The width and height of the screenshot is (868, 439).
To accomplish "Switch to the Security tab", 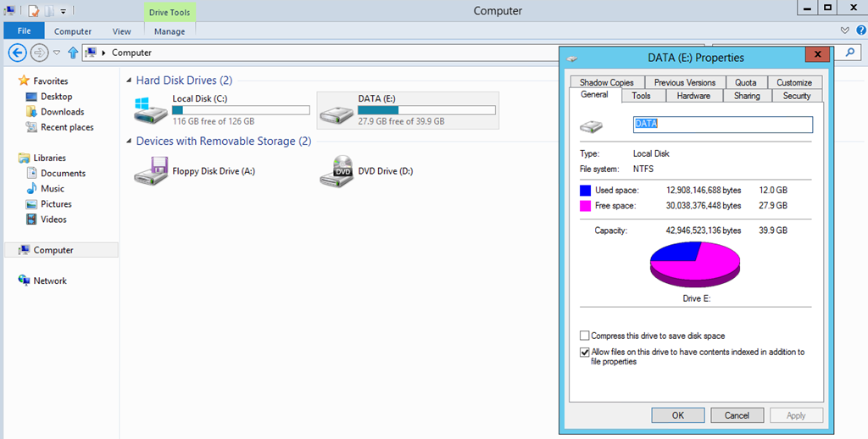I will [797, 96].
